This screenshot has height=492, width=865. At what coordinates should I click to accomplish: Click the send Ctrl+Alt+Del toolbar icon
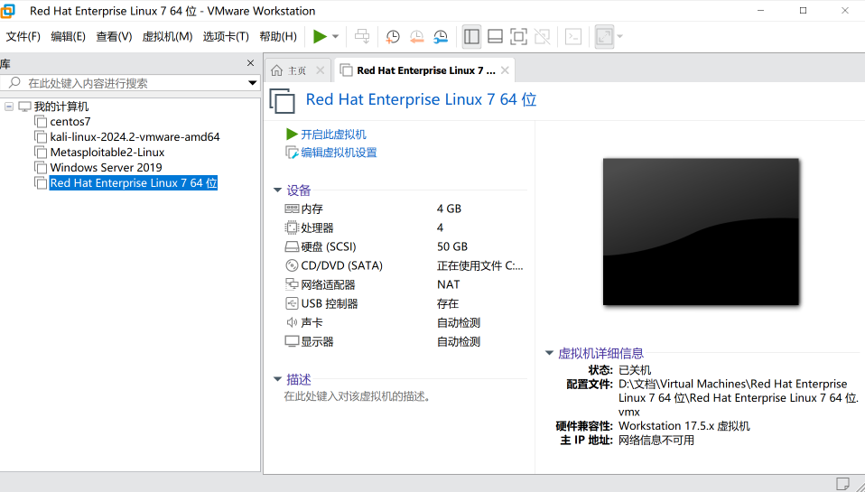pyautogui.click(x=362, y=36)
